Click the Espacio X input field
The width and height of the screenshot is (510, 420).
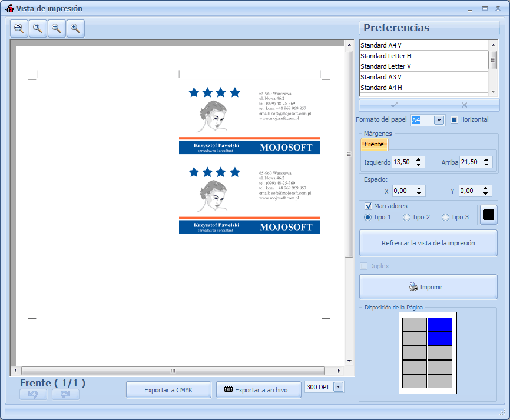pos(403,191)
